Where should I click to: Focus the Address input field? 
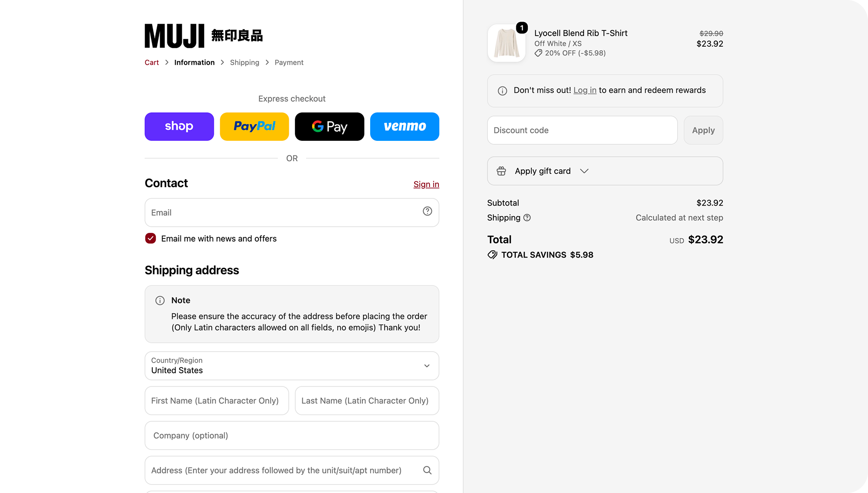(292, 470)
